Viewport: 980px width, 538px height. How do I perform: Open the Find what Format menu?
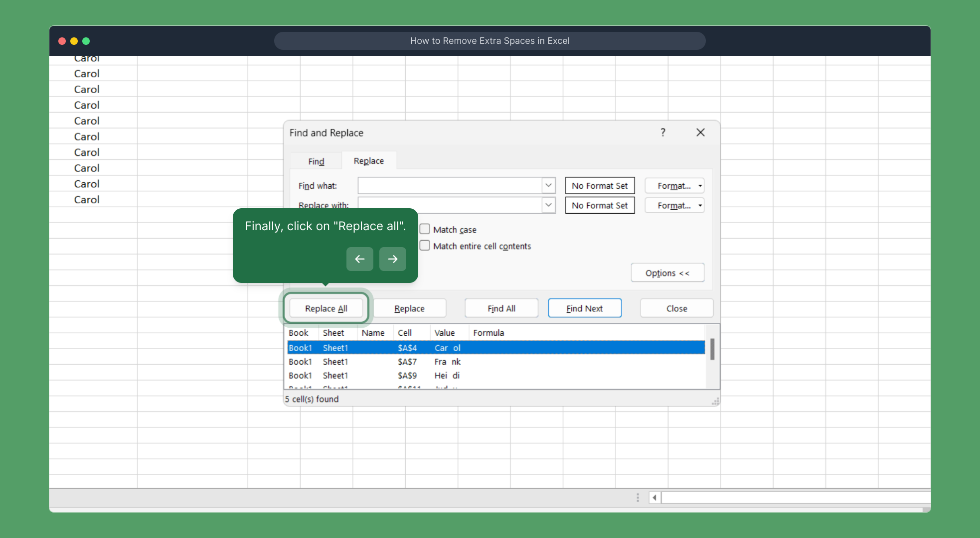[x=674, y=186]
